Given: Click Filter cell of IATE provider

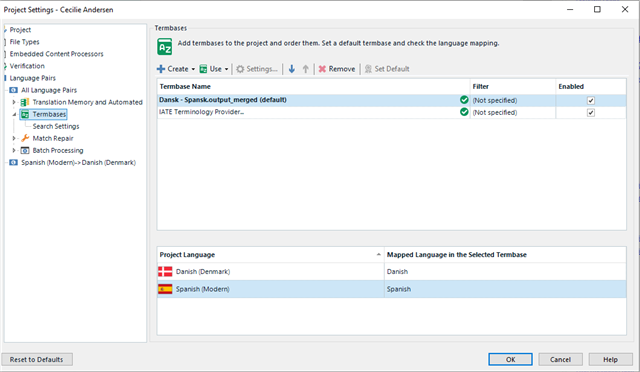Looking at the screenshot, I should tap(513, 113).
